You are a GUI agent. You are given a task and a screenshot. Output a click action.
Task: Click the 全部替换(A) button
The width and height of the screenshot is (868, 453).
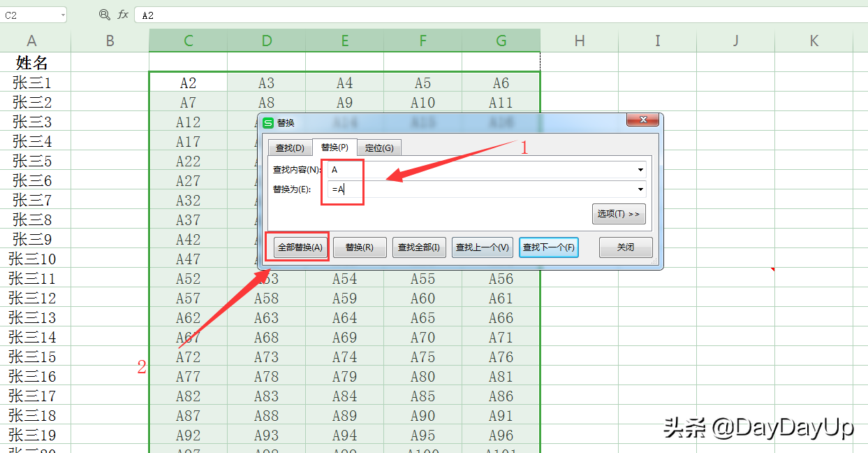pos(300,247)
